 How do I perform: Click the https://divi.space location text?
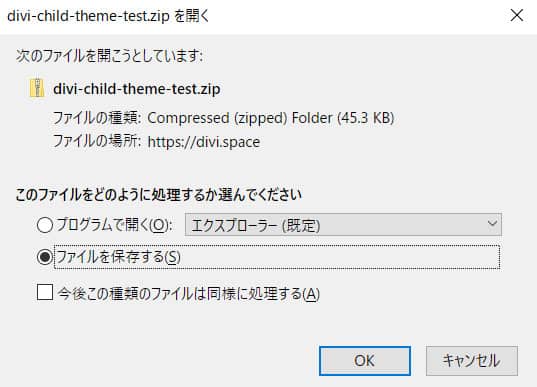tap(204, 142)
